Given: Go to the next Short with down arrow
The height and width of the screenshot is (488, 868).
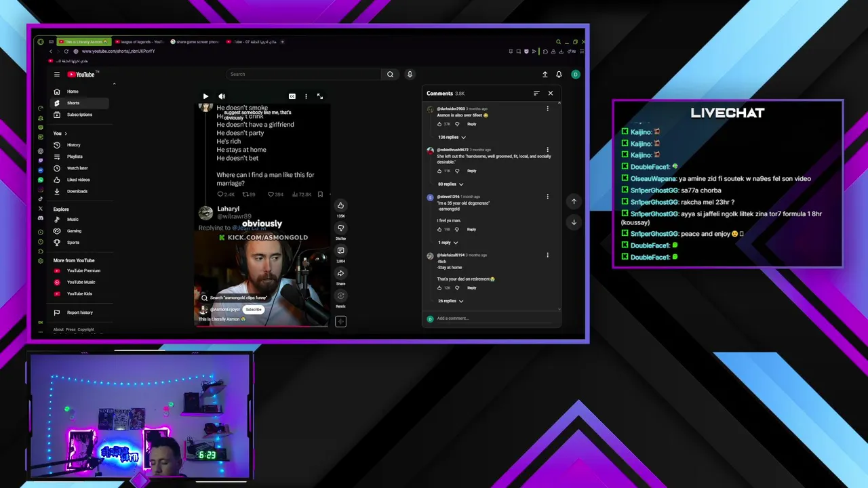Looking at the screenshot, I should (x=574, y=222).
